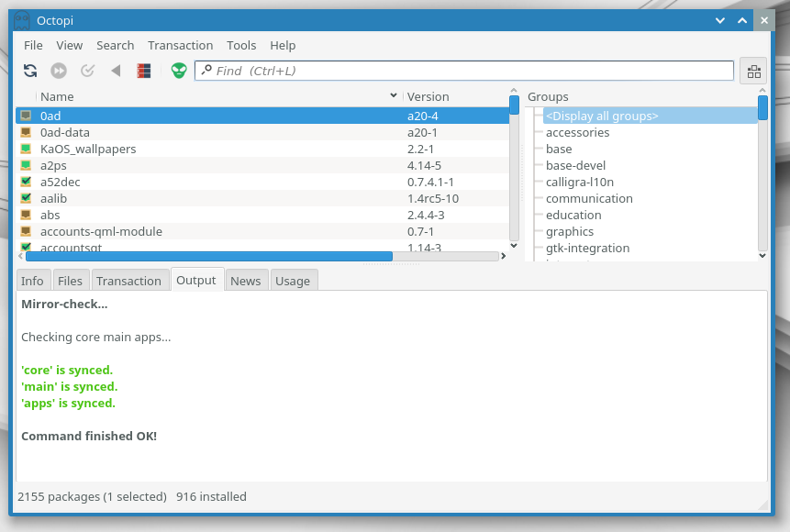
Task: Click the package list scroll-right arrow
Action: pos(503,256)
